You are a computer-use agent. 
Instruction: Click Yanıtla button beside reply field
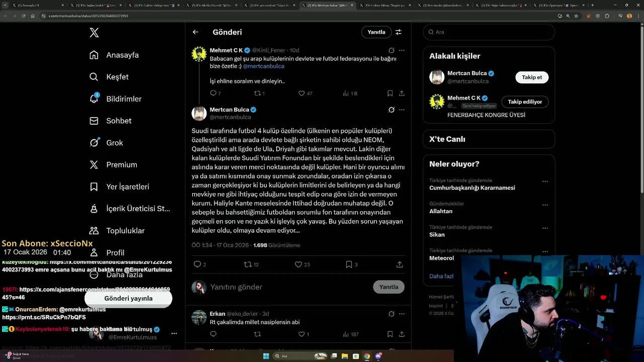[x=388, y=287]
